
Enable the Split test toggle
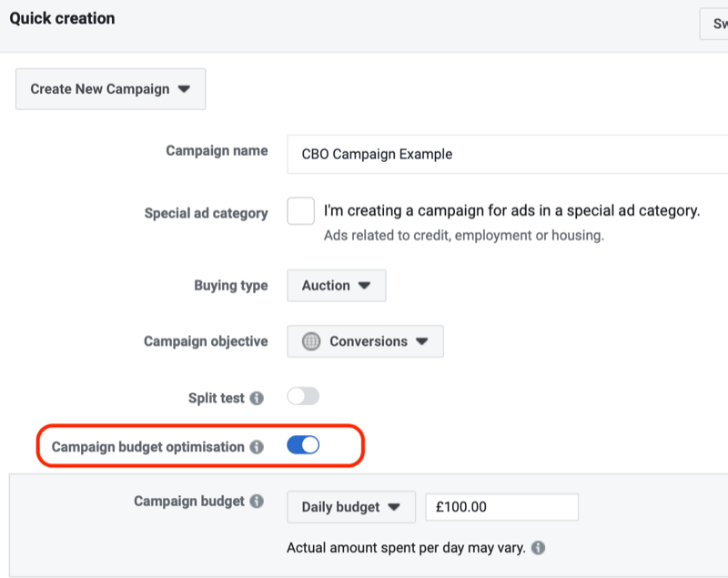(303, 397)
